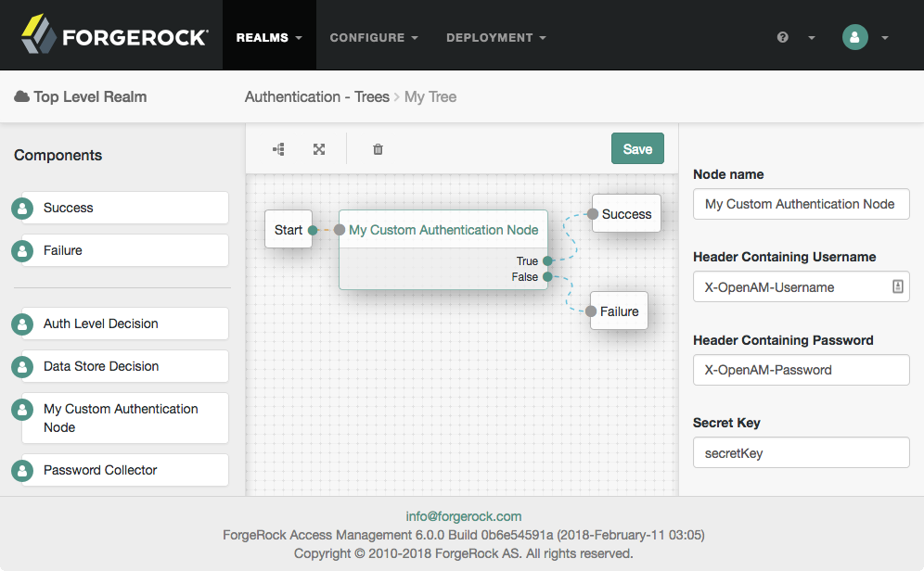The height and width of the screenshot is (571, 924).
Task: Expand the Deployment dropdown menu
Action: point(495,37)
